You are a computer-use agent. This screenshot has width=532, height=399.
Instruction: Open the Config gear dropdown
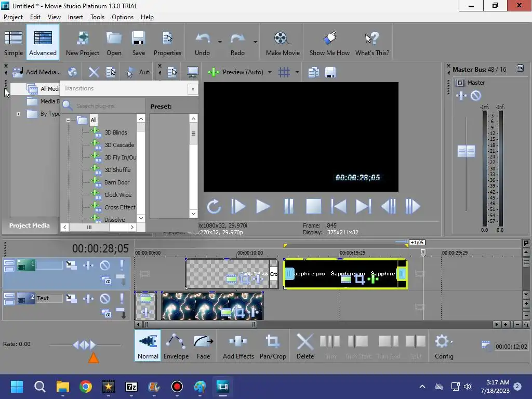[444, 346]
